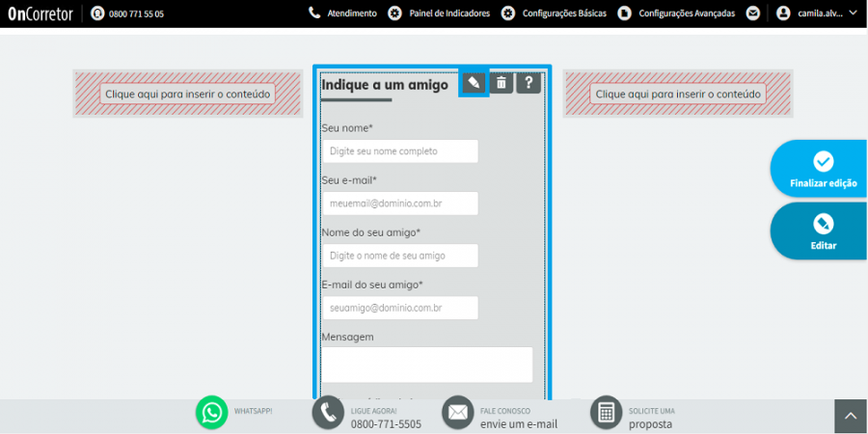Click the 'Nome do seu amigo*' label
868x434 pixels.
pyautogui.click(x=371, y=231)
